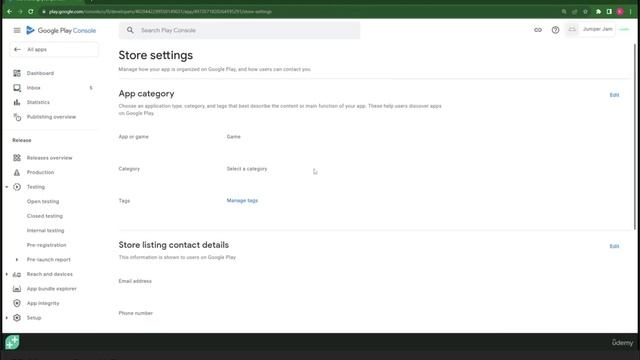Click the Setup gear icon
The width and height of the screenshot is (640, 360).
pyautogui.click(x=17, y=318)
